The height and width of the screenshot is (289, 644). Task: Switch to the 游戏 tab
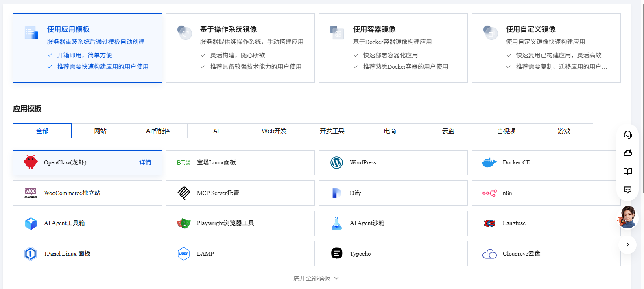(x=564, y=131)
